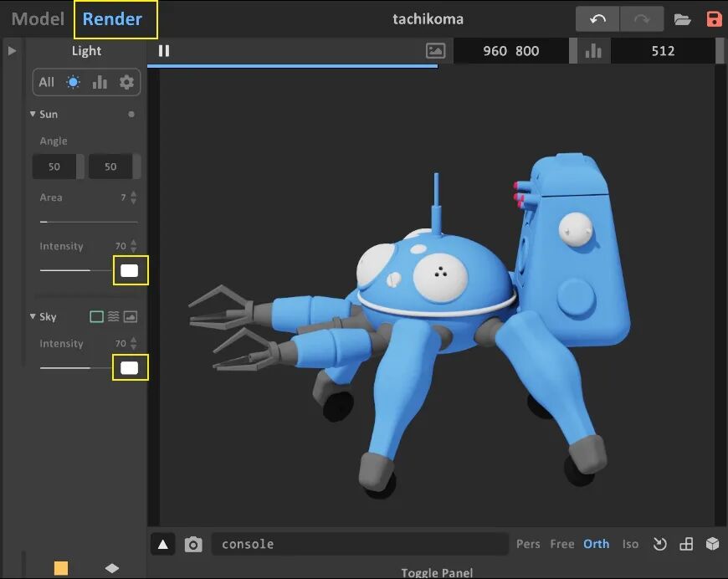728x579 pixels.
Task: Select the bar-chart filter icon in Light panel
Action: point(100,82)
